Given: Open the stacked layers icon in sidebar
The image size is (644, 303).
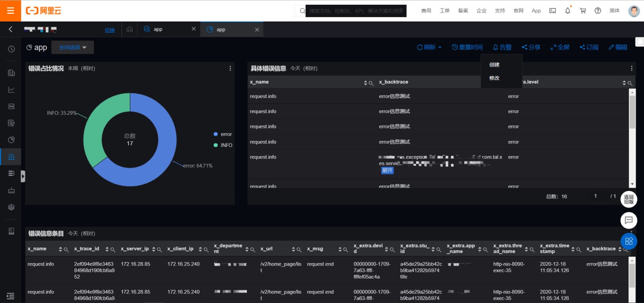Looking at the screenshot, I should (12, 207).
